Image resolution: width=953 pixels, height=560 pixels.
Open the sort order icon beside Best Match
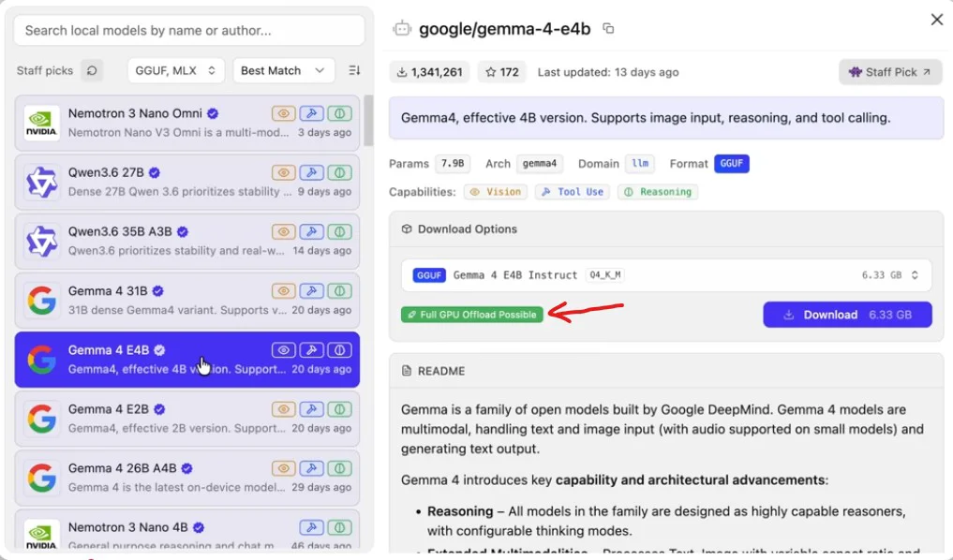click(354, 70)
